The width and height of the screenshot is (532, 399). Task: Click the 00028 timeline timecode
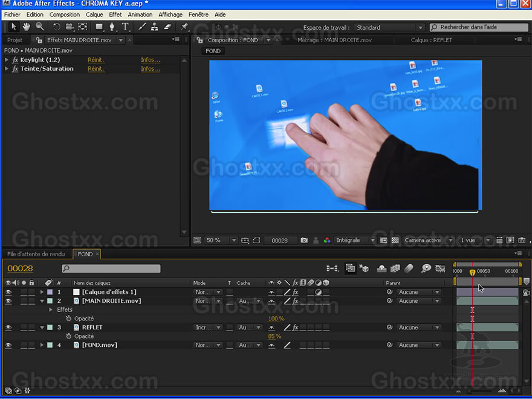(x=21, y=268)
